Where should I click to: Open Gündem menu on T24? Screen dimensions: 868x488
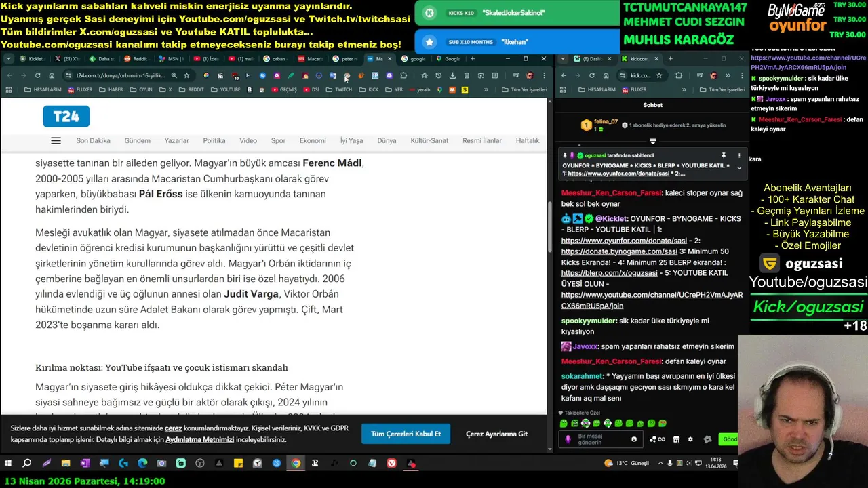click(137, 141)
